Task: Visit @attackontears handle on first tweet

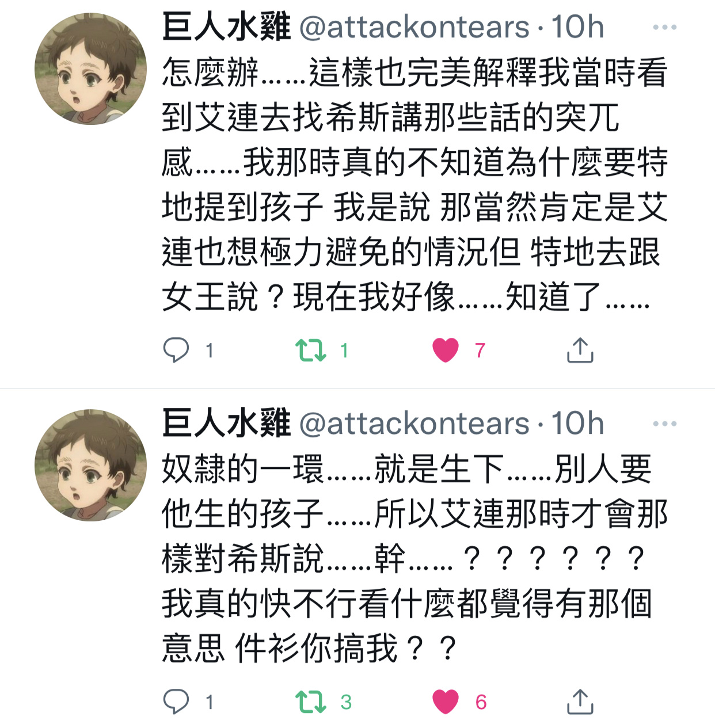Action: pyautogui.click(x=414, y=27)
